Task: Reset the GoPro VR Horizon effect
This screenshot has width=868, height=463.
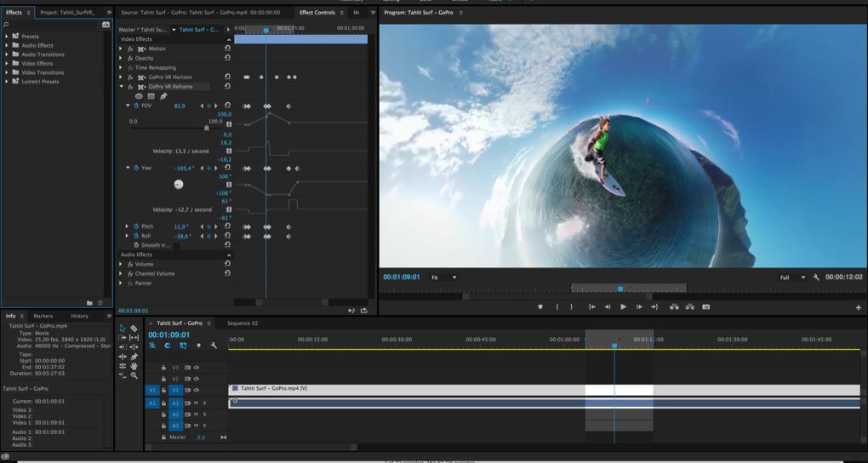Action: click(227, 77)
